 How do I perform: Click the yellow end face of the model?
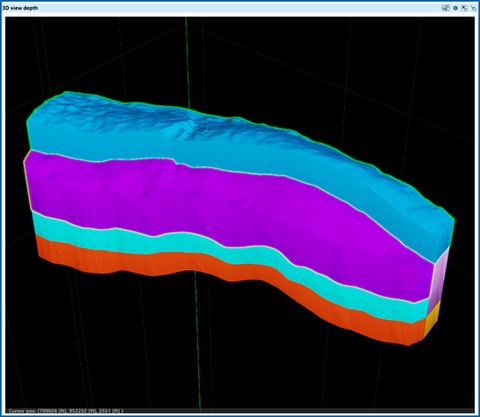(x=432, y=319)
